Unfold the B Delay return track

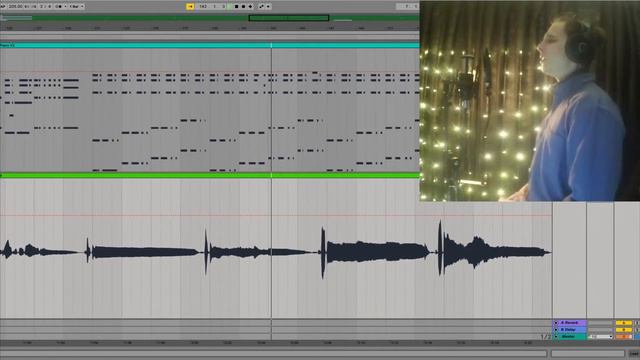pyautogui.click(x=556, y=330)
